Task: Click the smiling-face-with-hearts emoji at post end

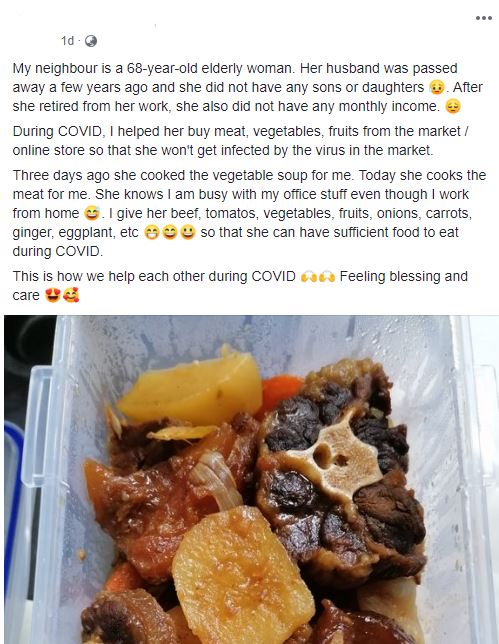Action: [71, 295]
